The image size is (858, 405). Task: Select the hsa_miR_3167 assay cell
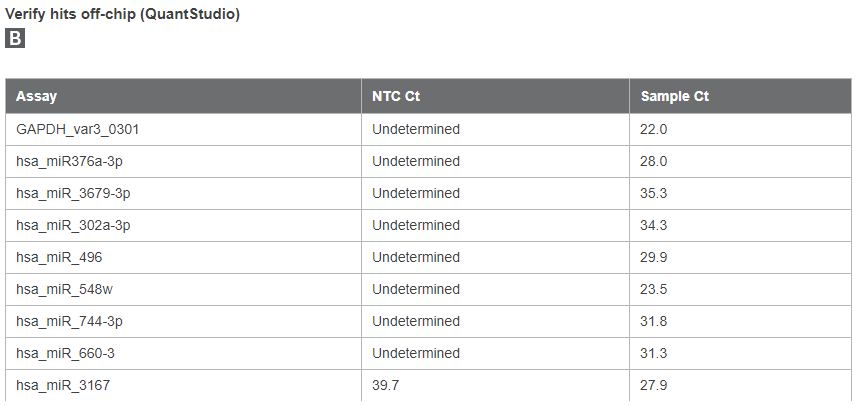coord(63,385)
